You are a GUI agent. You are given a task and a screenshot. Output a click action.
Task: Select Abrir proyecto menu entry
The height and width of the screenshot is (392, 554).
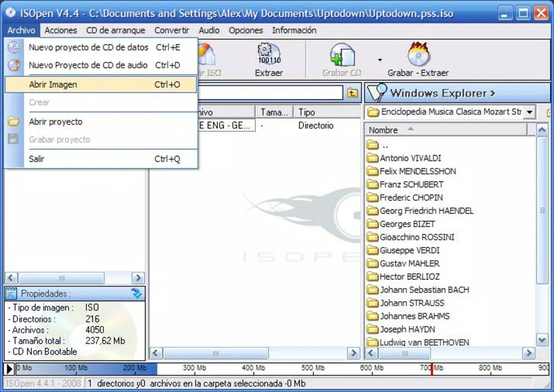[101, 122]
